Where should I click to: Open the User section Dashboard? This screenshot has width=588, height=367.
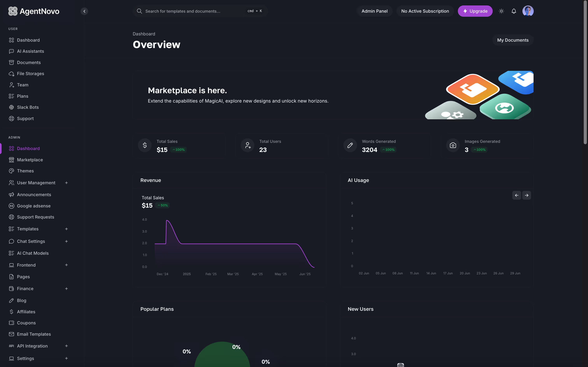coord(28,40)
